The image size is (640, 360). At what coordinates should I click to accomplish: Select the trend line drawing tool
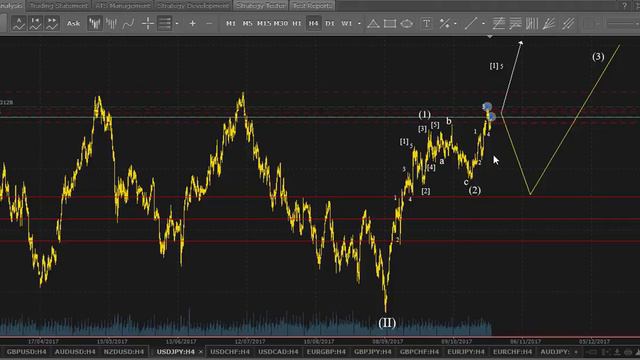(x=471, y=24)
